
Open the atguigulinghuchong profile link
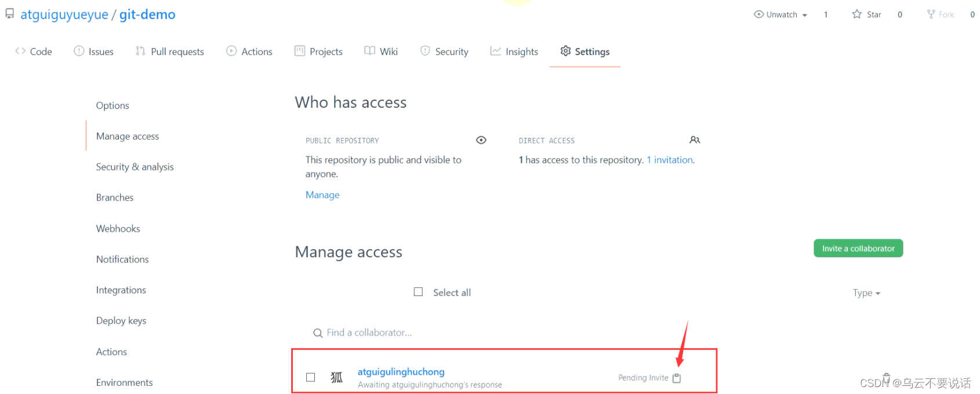tap(401, 371)
